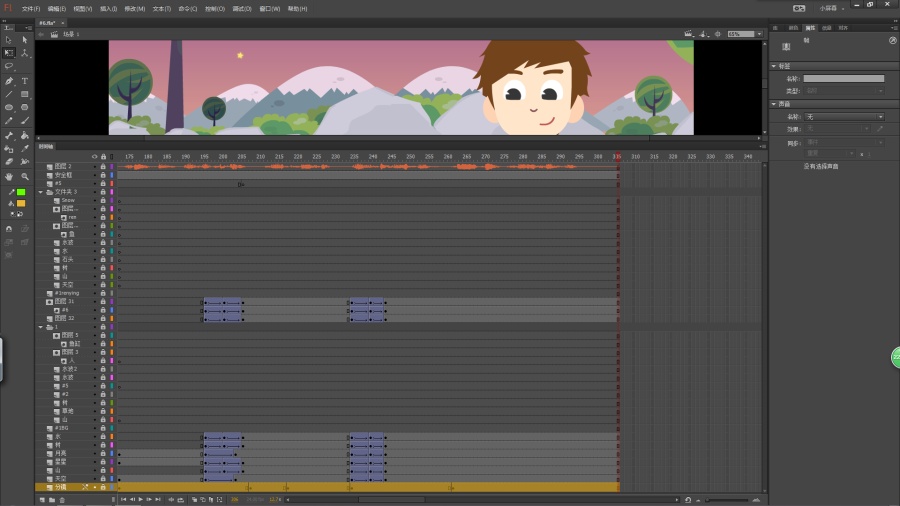Open the 插入(I) menu
Screen dimensions: 900x506
click(x=108, y=9)
